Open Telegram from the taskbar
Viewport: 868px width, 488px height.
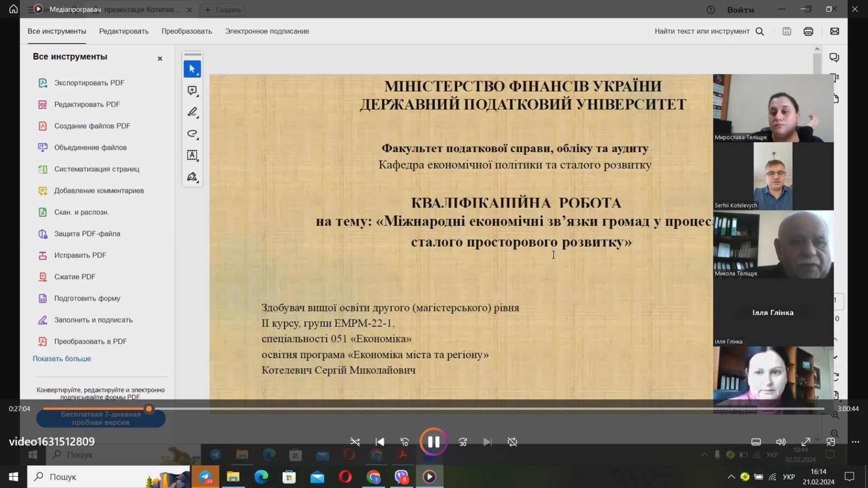(205, 477)
